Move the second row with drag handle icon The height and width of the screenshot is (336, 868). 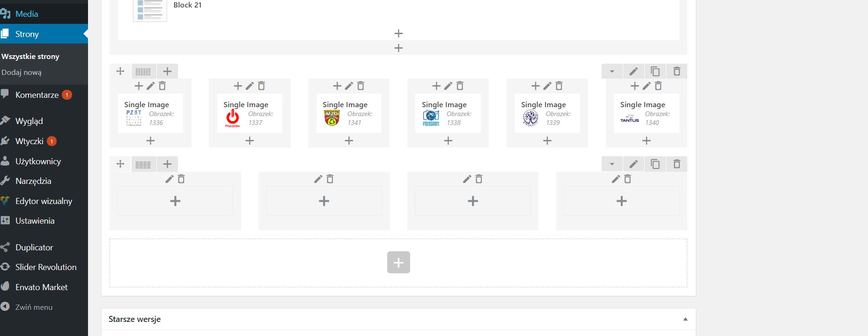120,164
